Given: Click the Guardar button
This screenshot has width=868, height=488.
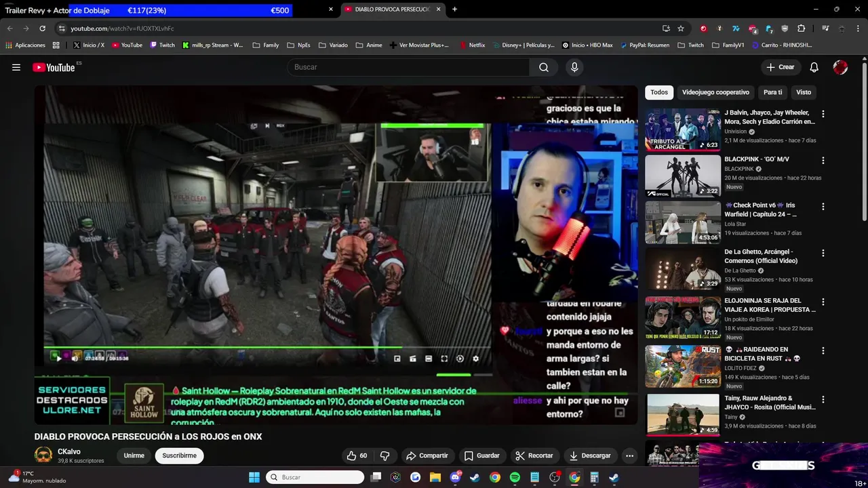Looking at the screenshot, I should point(481,455).
